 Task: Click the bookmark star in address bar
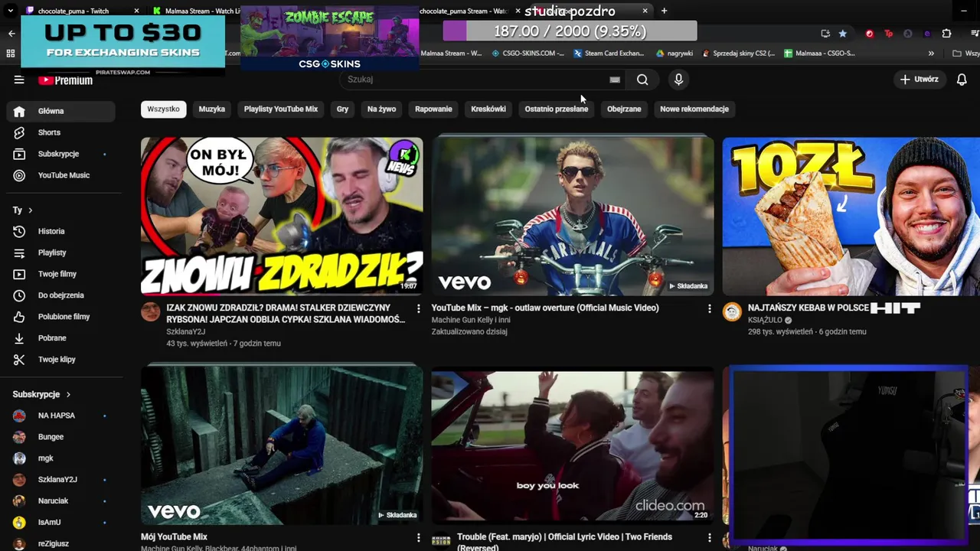[843, 34]
